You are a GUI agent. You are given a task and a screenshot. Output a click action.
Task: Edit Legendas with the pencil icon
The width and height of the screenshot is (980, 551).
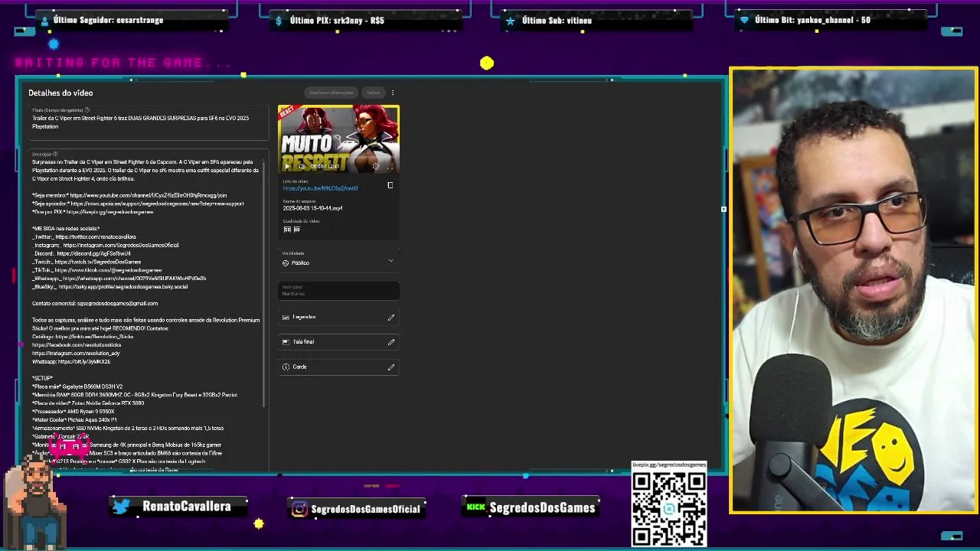click(x=391, y=317)
